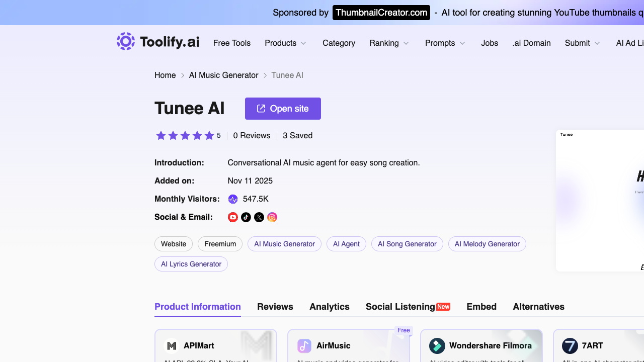The height and width of the screenshot is (362, 644).
Task: Click the Wondershare Filmora logo icon
Action: pyautogui.click(x=437, y=346)
